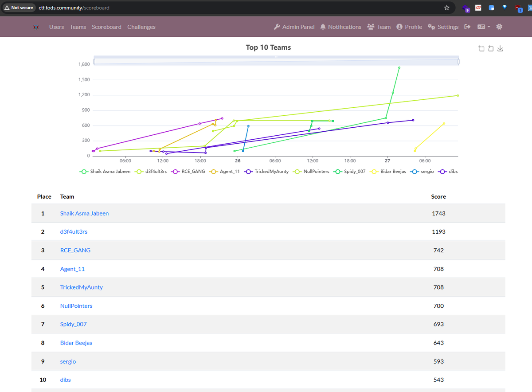Open NullPointers team link
This screenshot has height=392, width=532.
pyautogui.click(x=76, y=306)
